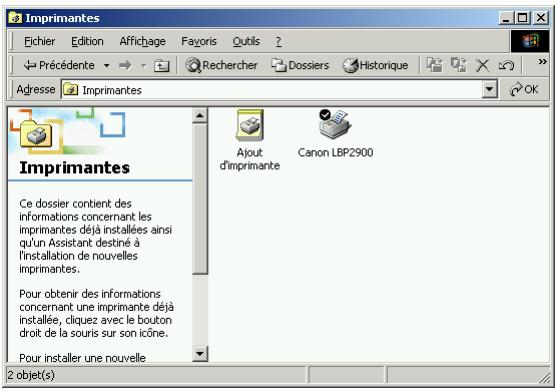
Task: Click the left pane scrollbar thumb
Action: 200,199
